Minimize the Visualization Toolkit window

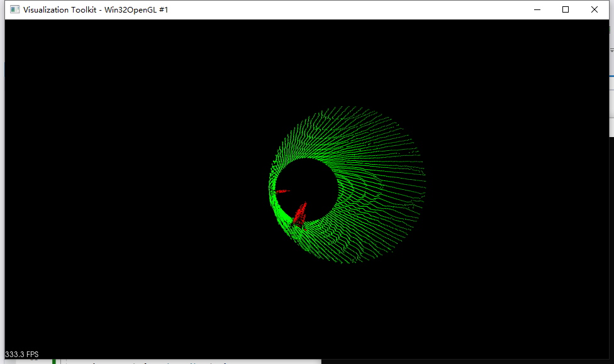pos(537,9)
